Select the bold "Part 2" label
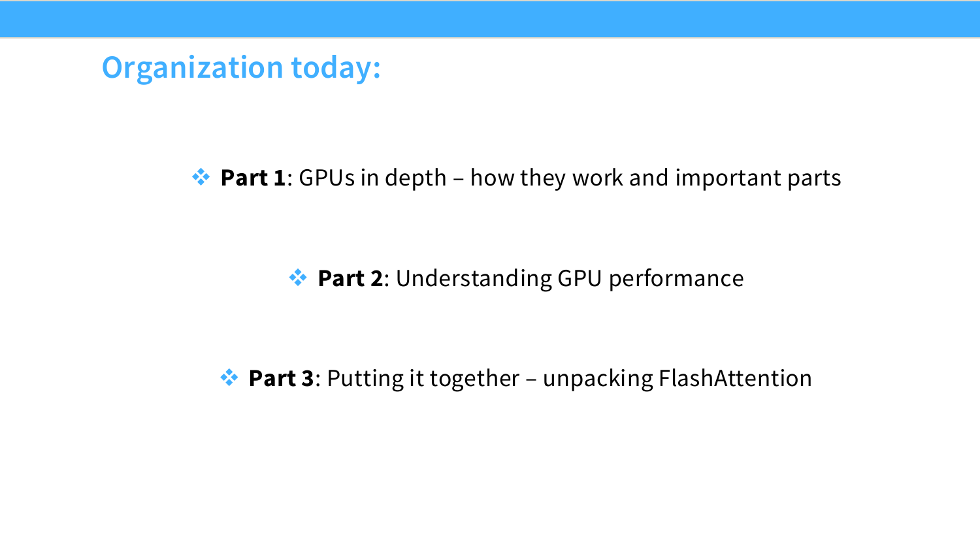 pyautogui.click(x=350, y=278)
